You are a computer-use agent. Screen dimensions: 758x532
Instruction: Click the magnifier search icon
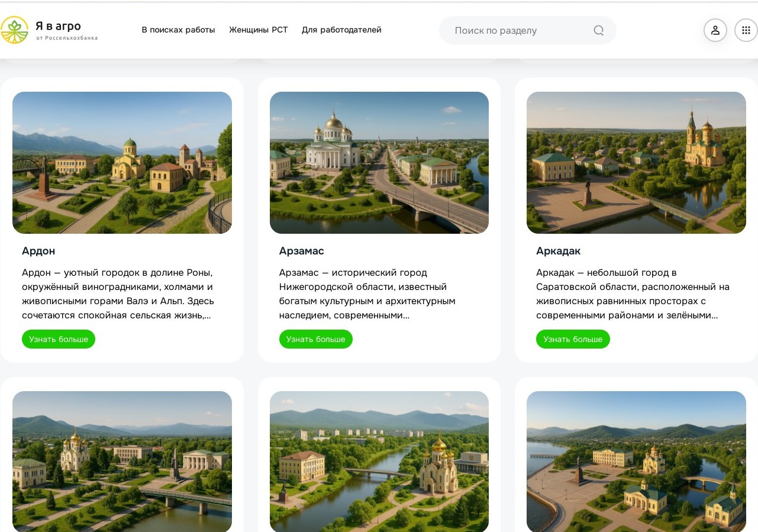pyautogui.click(x=598, y=30)
